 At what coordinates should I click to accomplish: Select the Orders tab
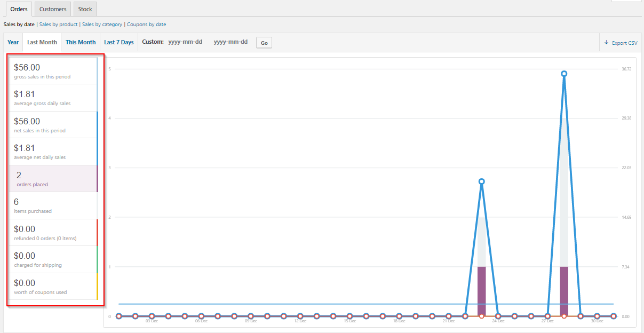[19, 9]
